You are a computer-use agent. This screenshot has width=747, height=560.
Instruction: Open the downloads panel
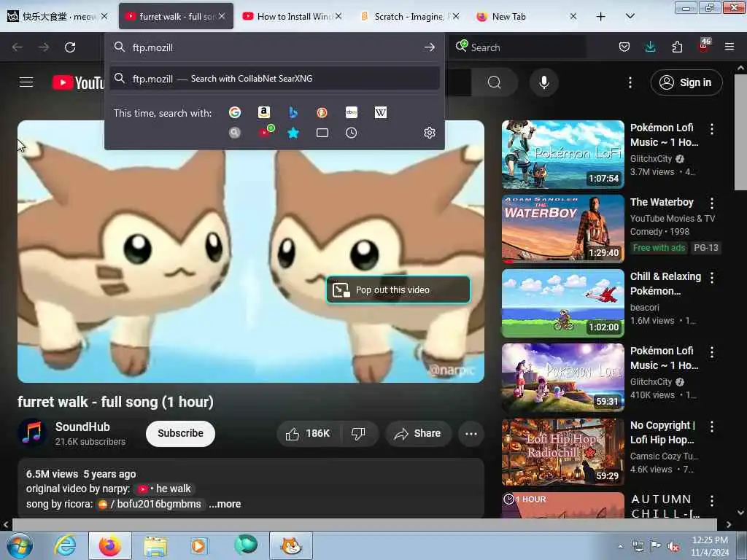650,47
